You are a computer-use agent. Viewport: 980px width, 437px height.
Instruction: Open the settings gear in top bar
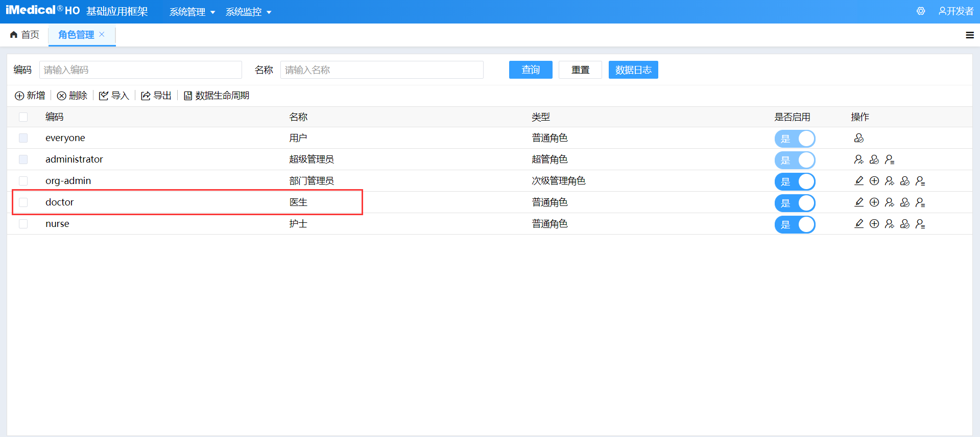920,11
